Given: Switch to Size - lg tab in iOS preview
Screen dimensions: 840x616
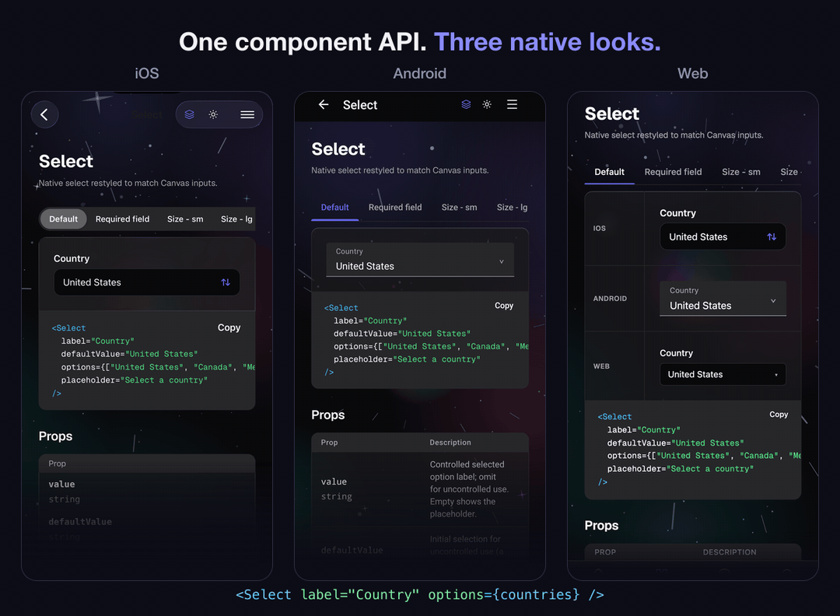Looking at the screenshot, I should (236, 219).
